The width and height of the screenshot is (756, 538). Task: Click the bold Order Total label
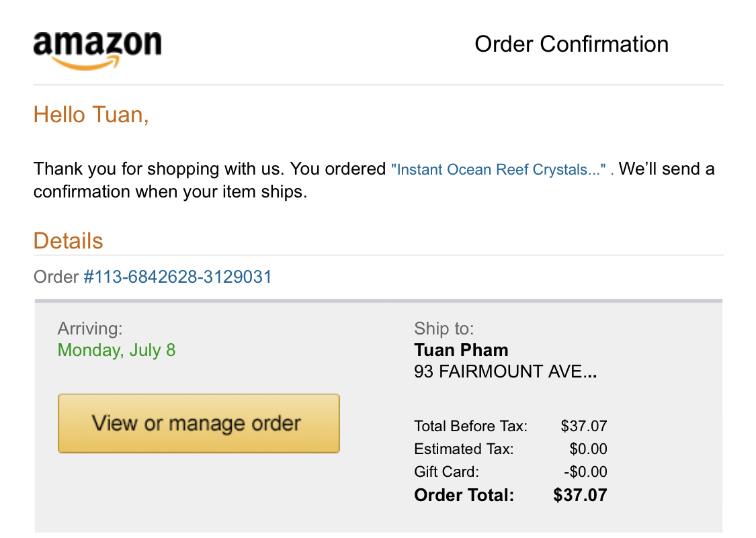tap(464, 496)
